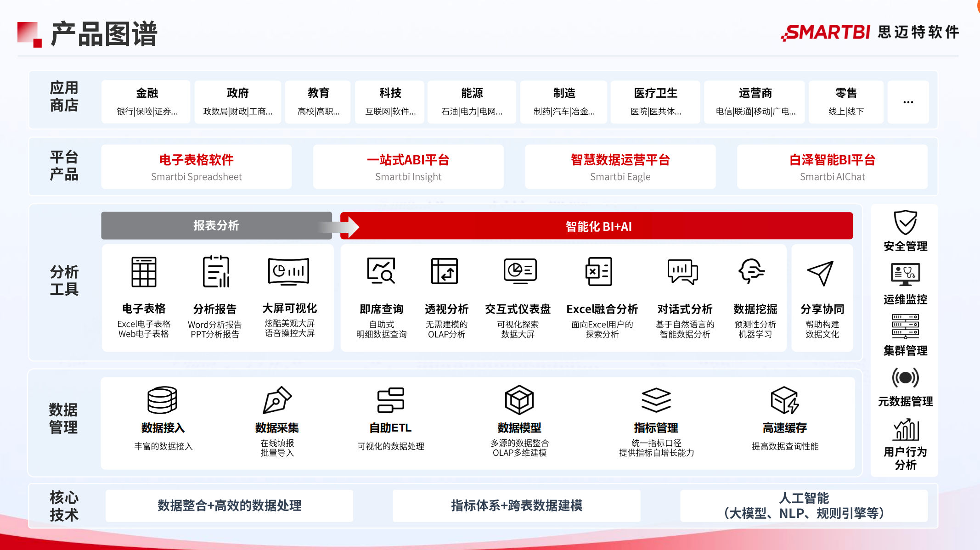Select the 分享协同 paper plane icon

click(x=820, y=273)
